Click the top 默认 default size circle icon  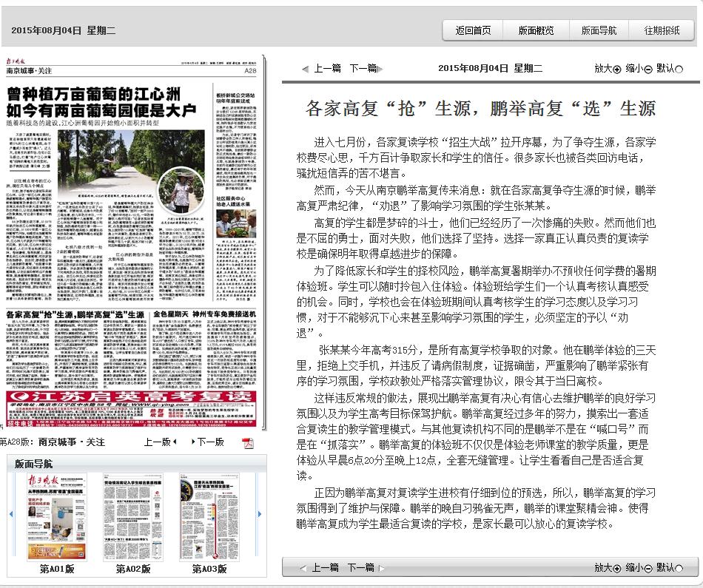679,69
